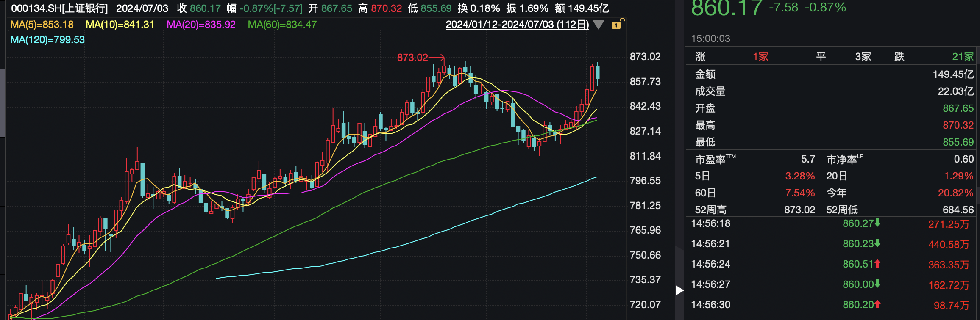Viewport: 980px width, 320px height.
Task: Click down arrow beside 860.00 tick
Action: coord(877,284)
